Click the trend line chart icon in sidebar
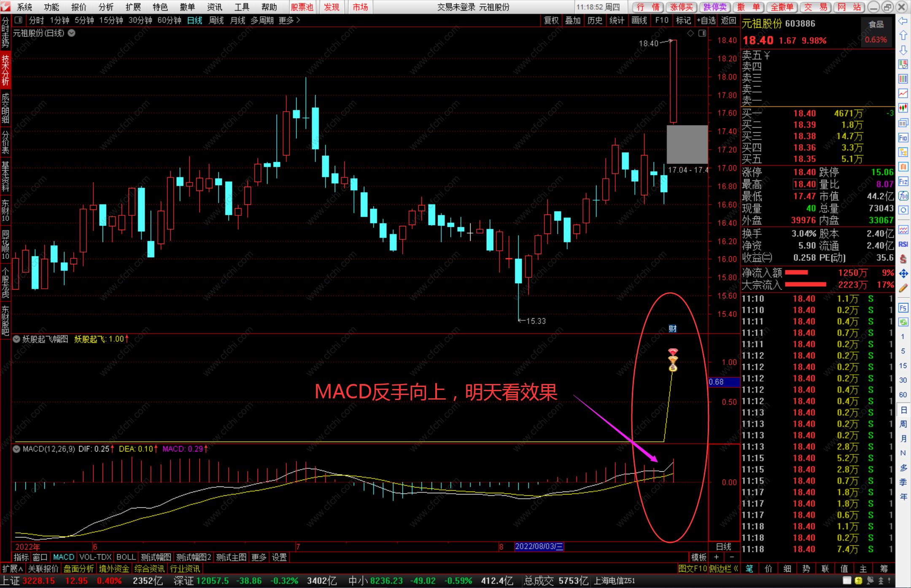 click(x=903, y=94)
